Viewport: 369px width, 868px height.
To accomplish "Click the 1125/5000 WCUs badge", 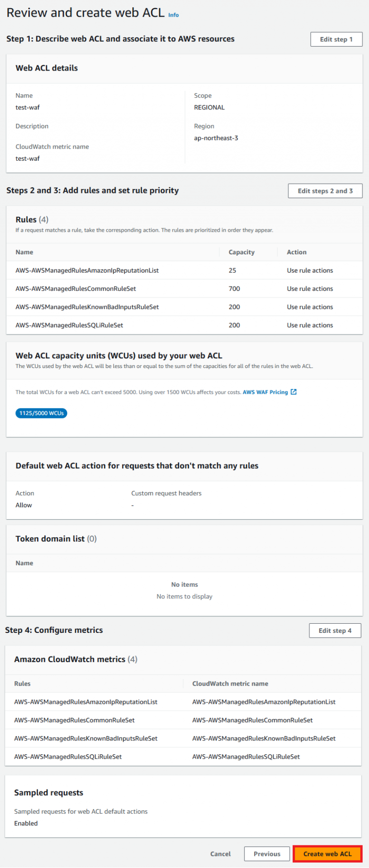I will pos(41,413).
